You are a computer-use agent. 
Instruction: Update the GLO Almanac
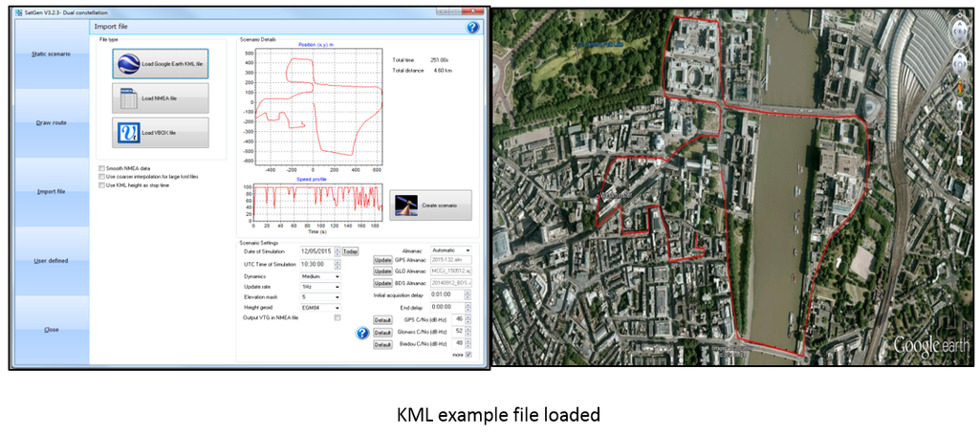(x=382, y=271)
